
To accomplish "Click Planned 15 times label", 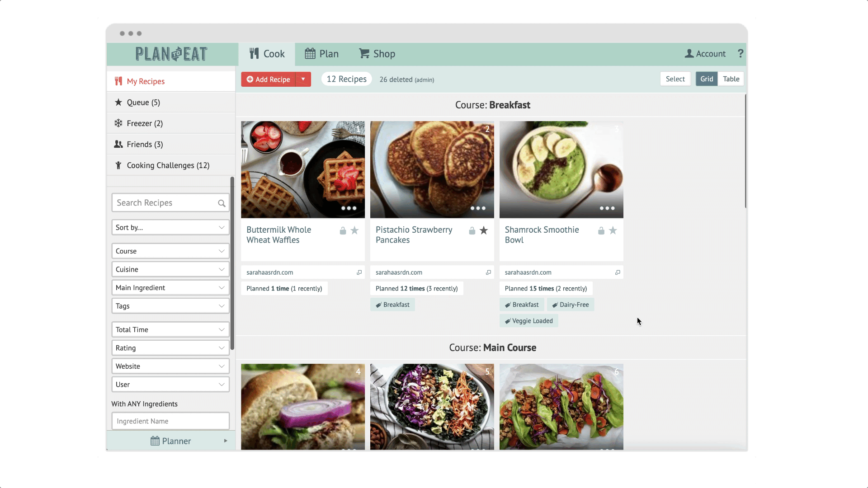I will (546, 288).
